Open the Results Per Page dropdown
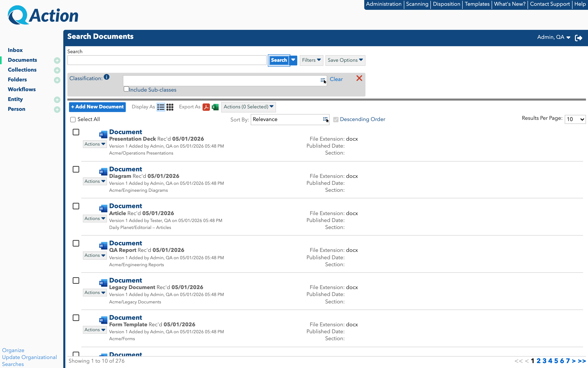This screenshot has width=588, height=368. pos(575,119)
